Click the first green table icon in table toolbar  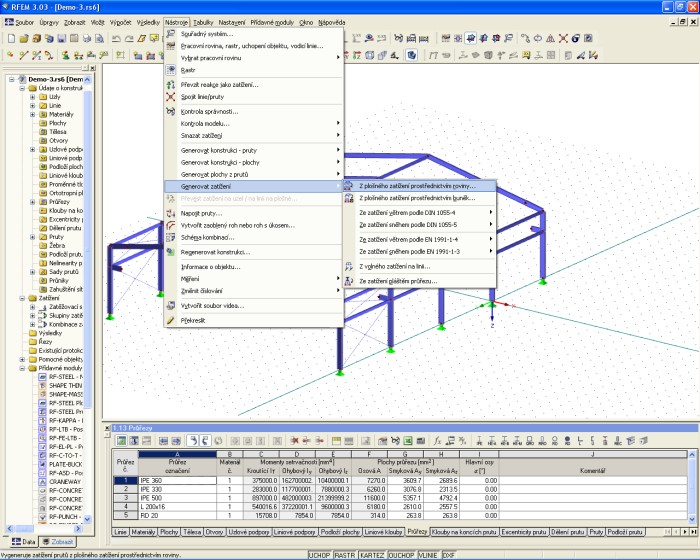121,441
